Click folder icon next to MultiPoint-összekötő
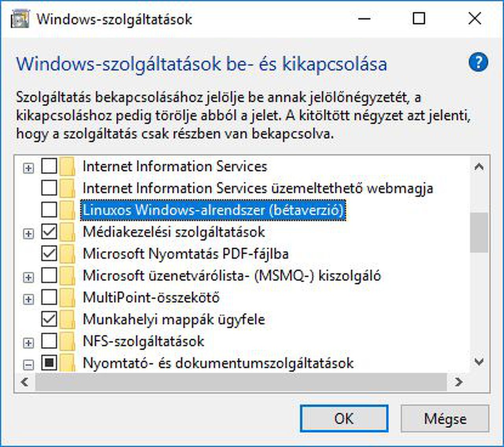 [68, 298]
